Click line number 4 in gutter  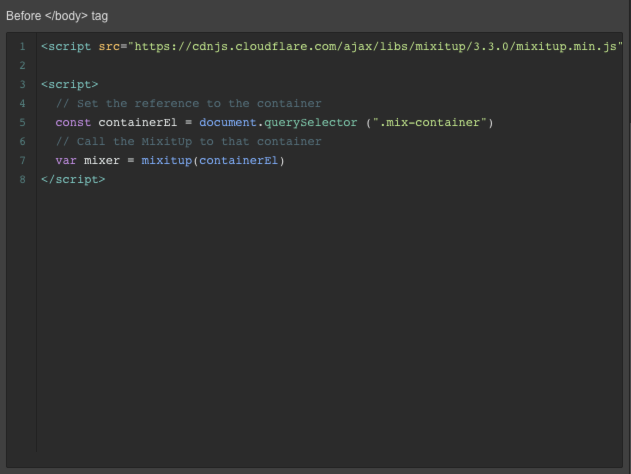pyautogui.click(x=23, y=104)
